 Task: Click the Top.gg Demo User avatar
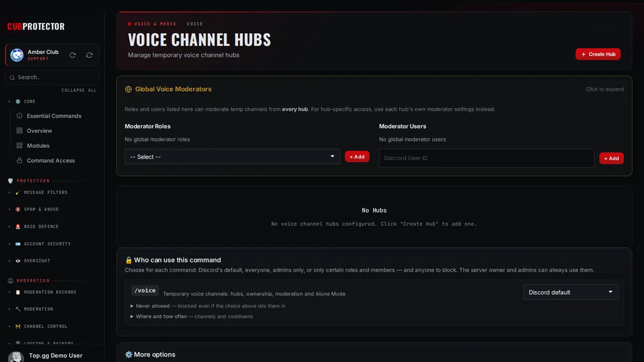16,356
